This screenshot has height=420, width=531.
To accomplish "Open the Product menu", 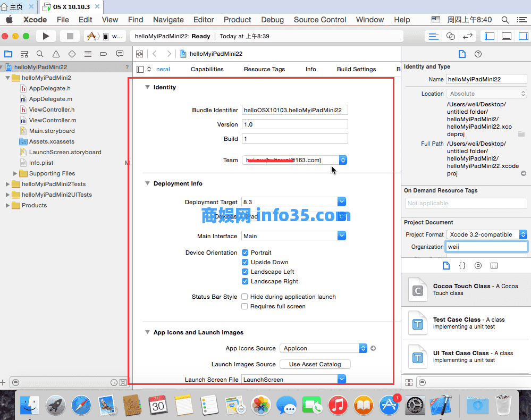I will tap(237, 20).
